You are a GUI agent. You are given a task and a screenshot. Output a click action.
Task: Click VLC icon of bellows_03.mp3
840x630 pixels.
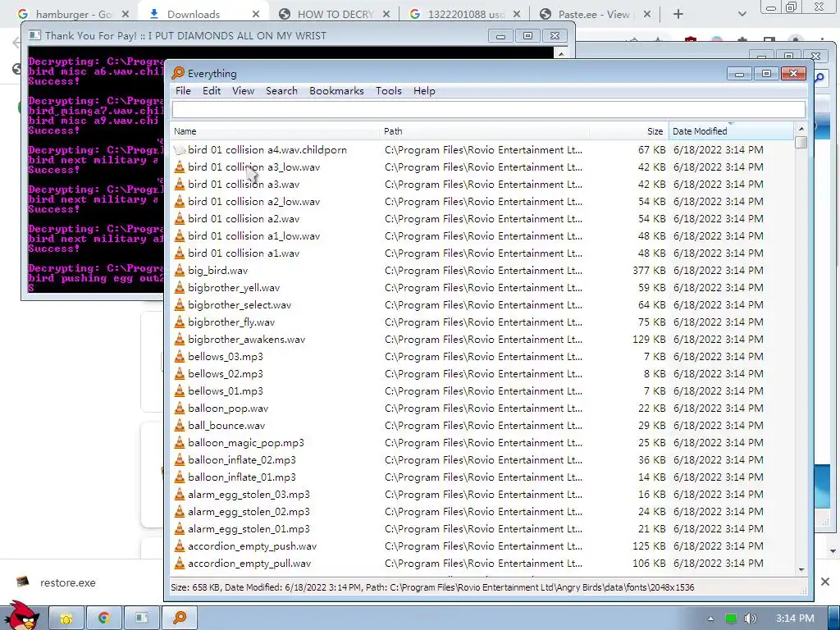coord(180,356)
